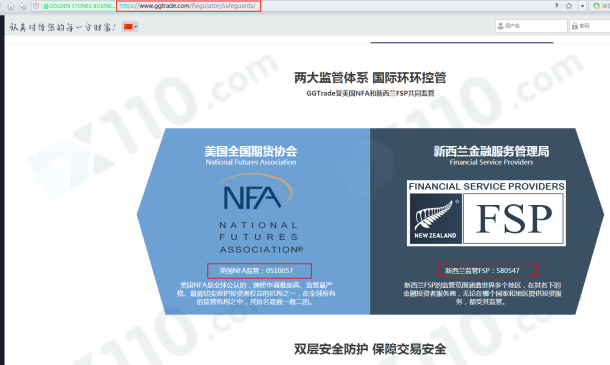Click the browser home icon
The height and width of the screenshot is (365, 610).
(11, 6)
